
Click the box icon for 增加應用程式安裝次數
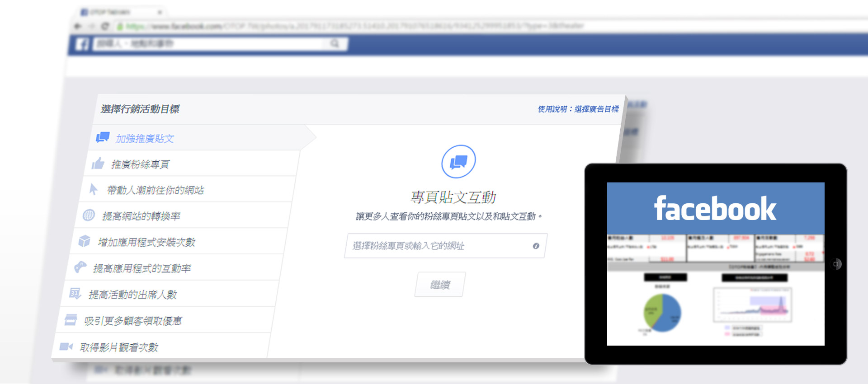pos(84,241)
